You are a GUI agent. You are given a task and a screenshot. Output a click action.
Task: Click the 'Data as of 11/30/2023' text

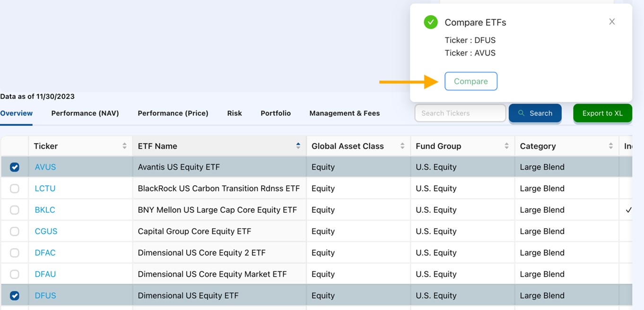point(37,96)
